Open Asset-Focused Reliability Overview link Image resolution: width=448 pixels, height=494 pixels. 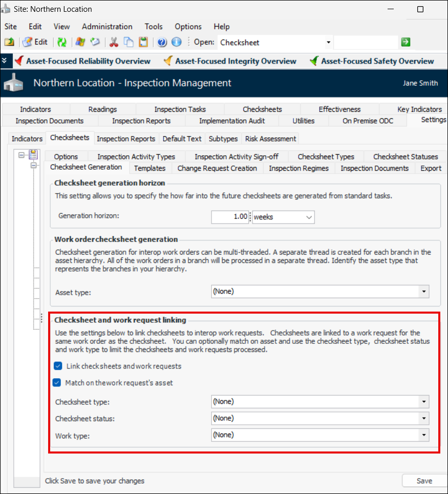88,61
